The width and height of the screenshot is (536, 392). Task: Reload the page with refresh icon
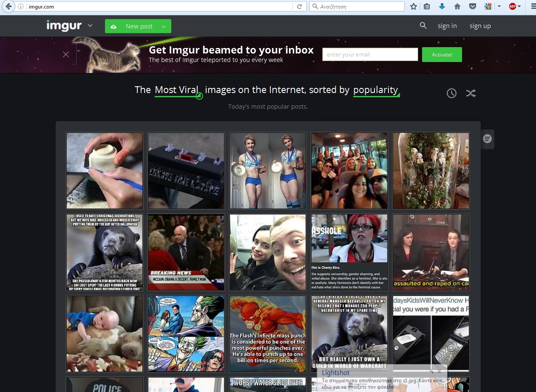[299, 6]
